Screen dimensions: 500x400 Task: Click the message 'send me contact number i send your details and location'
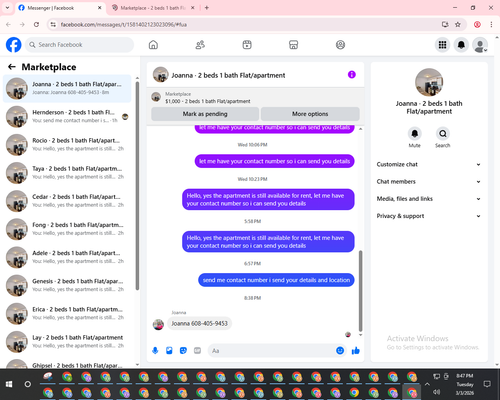pos(276,280)
